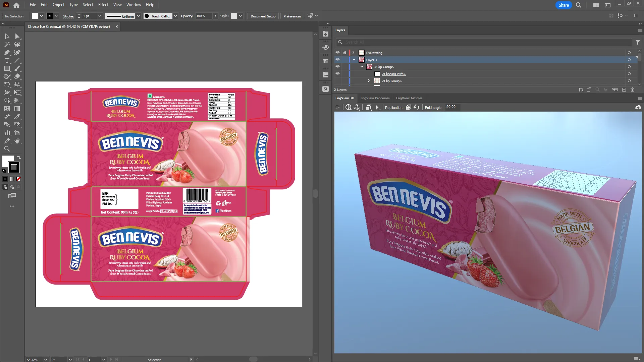Click Zoom to fit in EngView 3D

click(x=348, y=107)
